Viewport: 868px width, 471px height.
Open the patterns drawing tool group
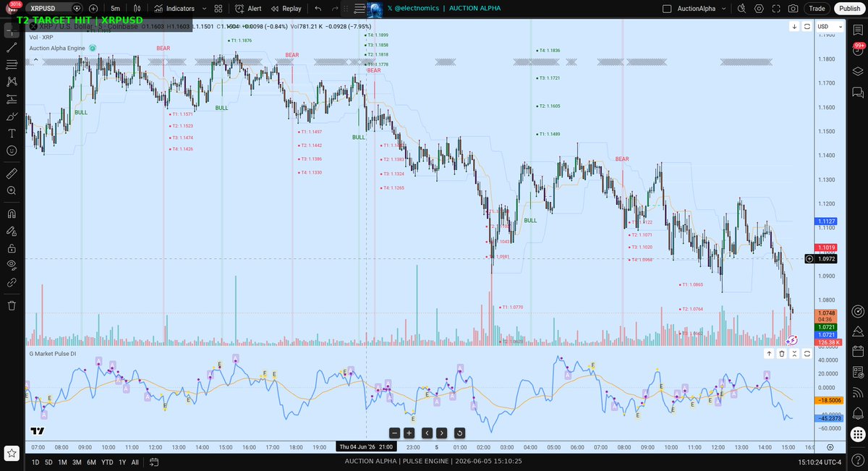coord(12,82)
